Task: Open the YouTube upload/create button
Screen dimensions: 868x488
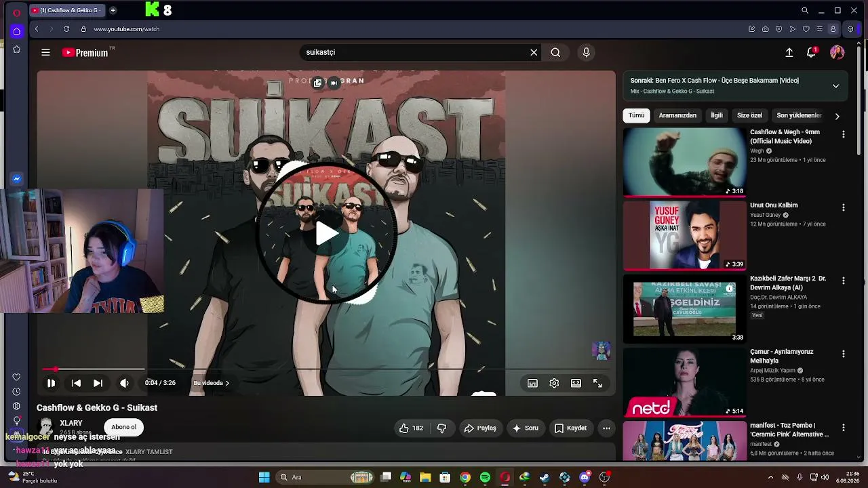Action: coord(789,52)
